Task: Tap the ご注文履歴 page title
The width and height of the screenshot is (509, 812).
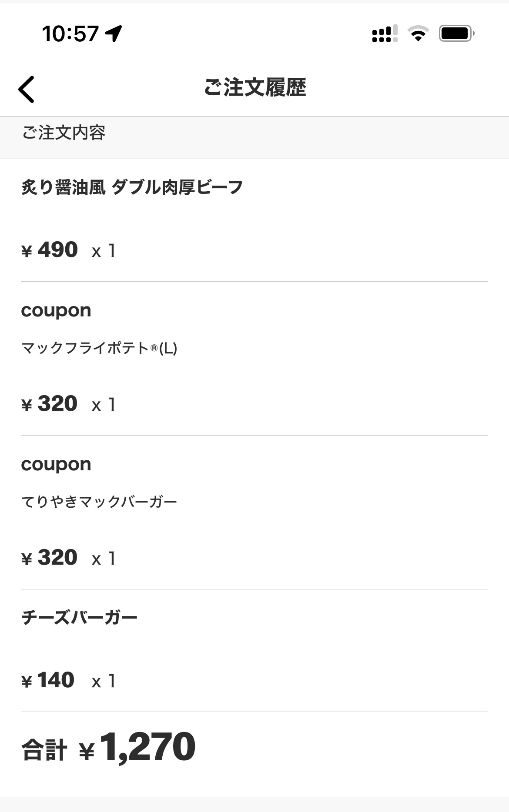Action: (255, 87)
